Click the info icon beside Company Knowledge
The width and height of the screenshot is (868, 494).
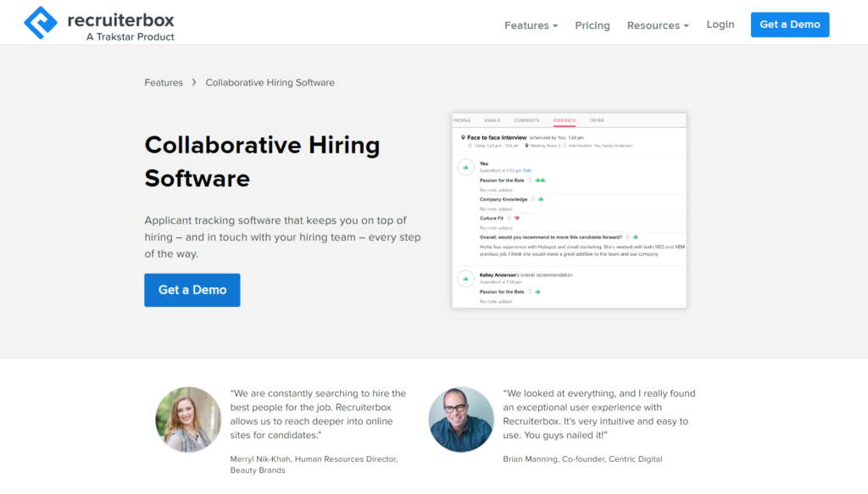tap(533, 199)
